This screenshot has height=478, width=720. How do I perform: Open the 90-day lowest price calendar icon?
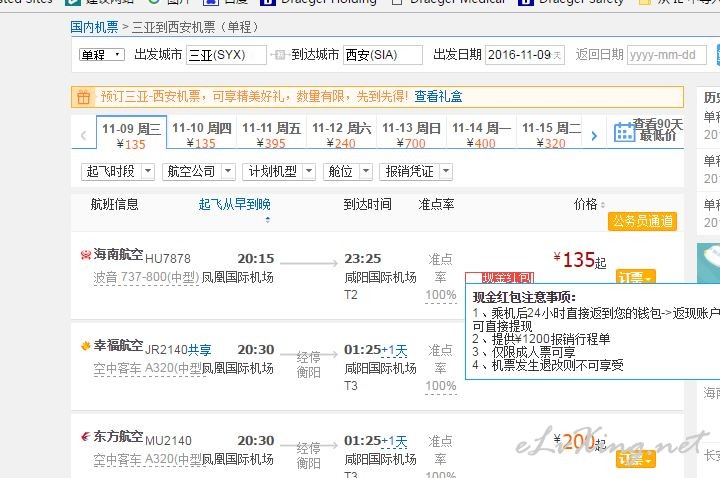point(624,133)
